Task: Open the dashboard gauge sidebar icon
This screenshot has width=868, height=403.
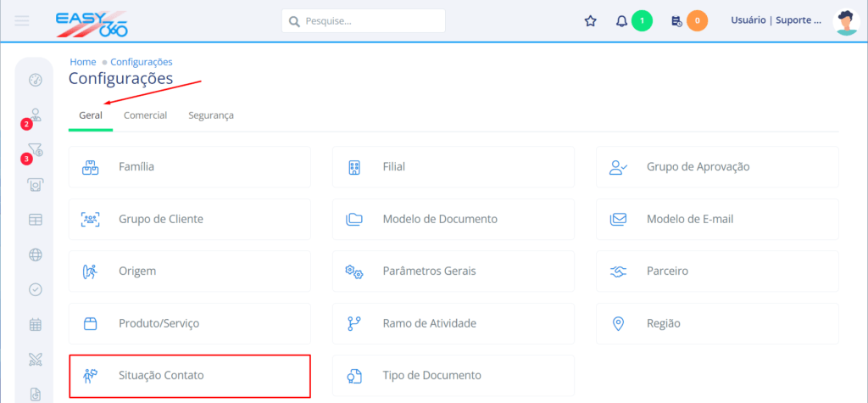Action: pyautogui.click(x=36, y=81)
